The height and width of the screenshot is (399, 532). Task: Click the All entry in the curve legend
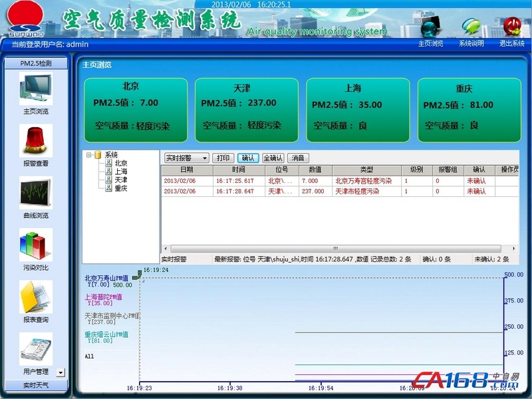[89, 356]
